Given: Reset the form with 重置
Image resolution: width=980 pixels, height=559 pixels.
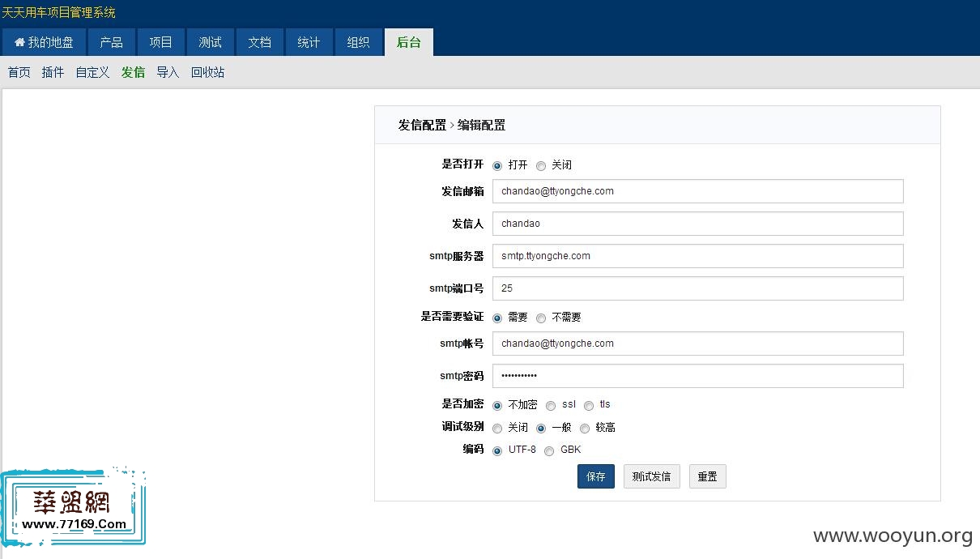Looking at the screenshot, I should (707, 476).
